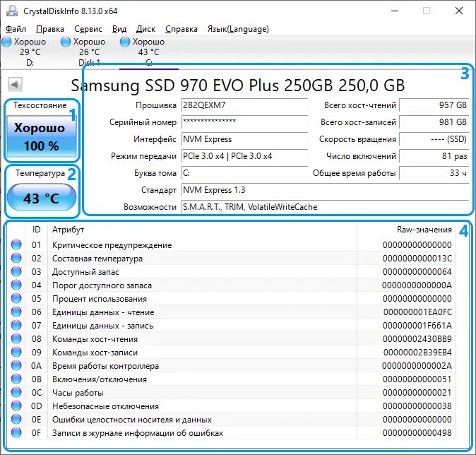Select Единицы данных - чтение attribute

point(103,312)
